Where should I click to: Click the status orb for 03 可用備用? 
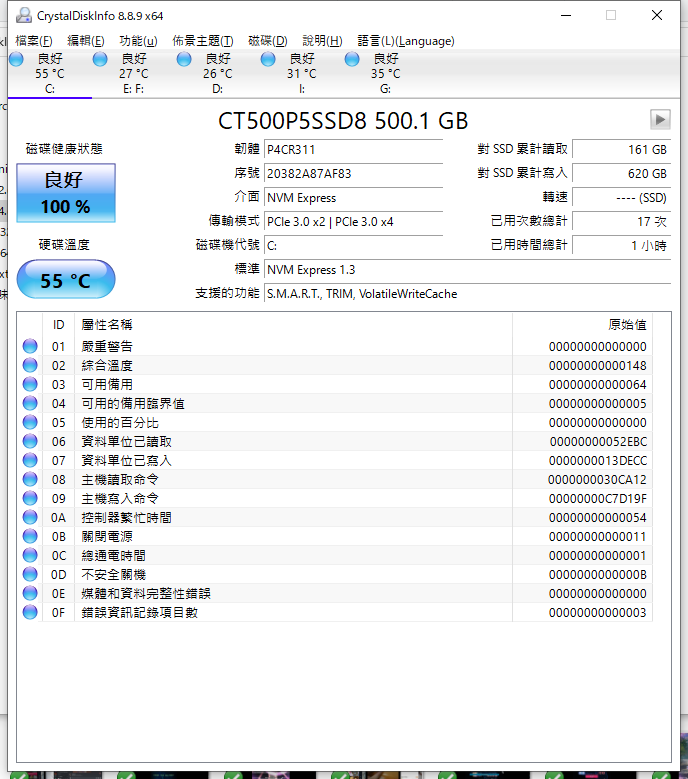[30, 384]
